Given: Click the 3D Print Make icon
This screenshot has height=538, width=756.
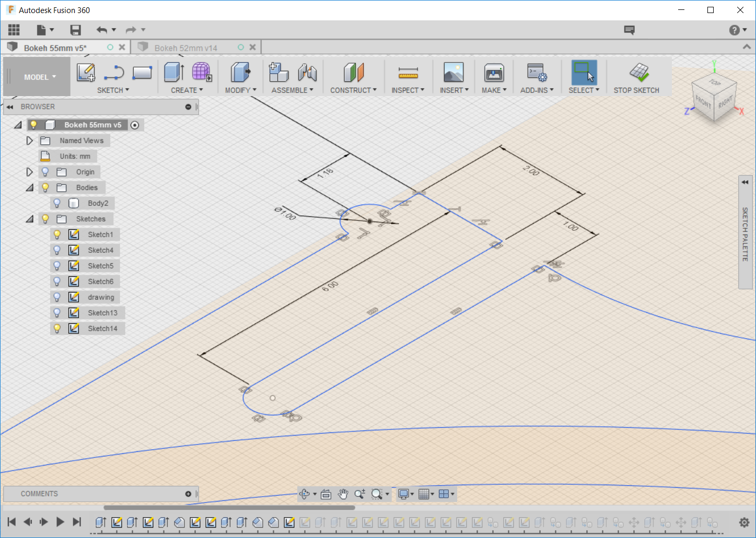Looking at the screenshot, I should tap(494, 73).
